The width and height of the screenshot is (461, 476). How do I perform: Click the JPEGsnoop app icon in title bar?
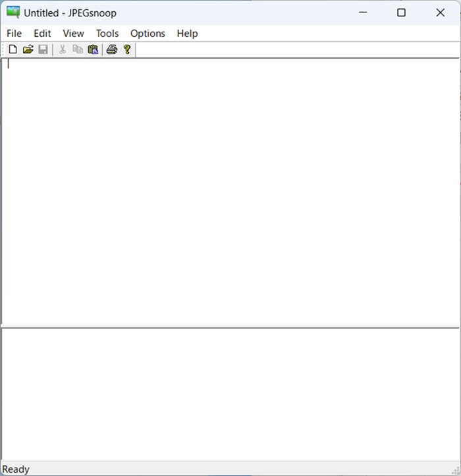(x=13, y=13)
